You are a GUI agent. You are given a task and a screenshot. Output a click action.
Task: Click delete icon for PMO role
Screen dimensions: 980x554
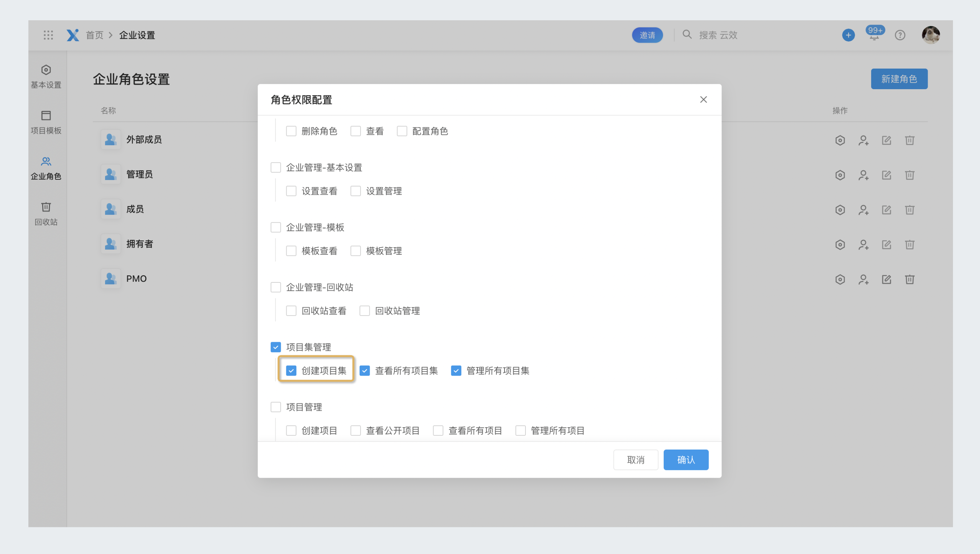(910, 279)
